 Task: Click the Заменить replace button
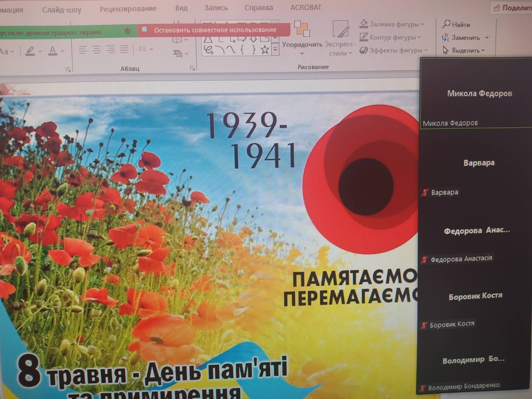461,38
